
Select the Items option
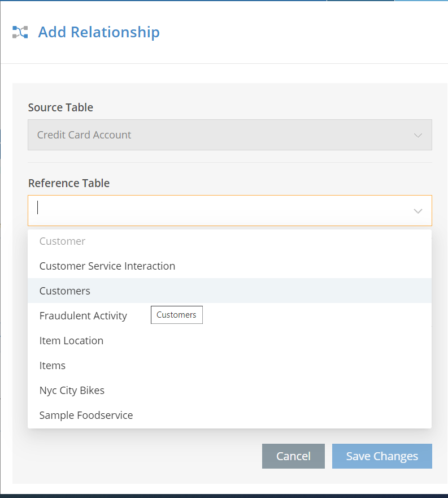click(x=53, y=365)
